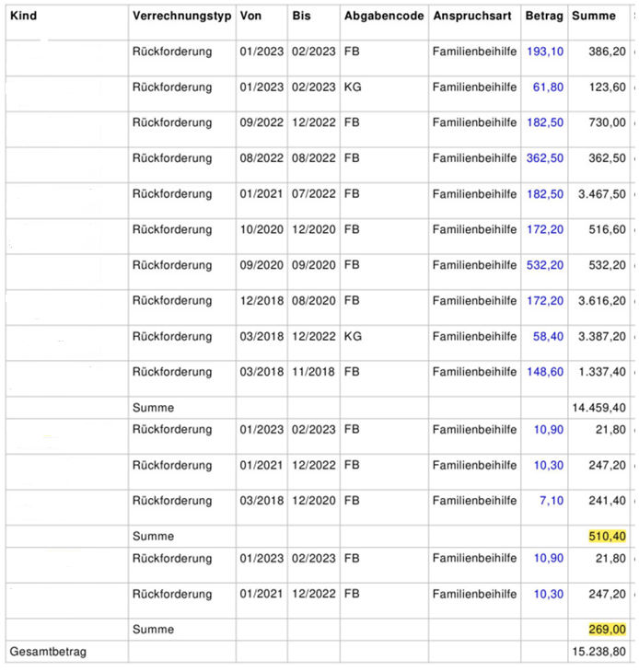
Task: Click the blue 193,10 Betrag link
Action: point(545,52)
